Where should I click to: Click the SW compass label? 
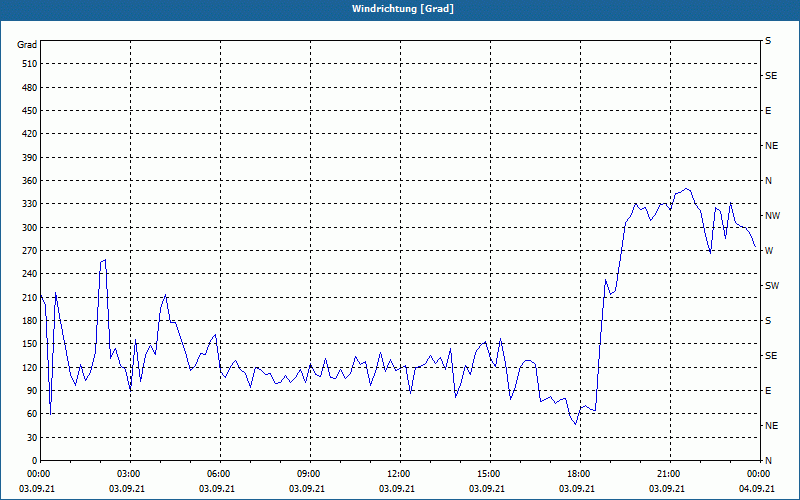click(x=772, y=286)
